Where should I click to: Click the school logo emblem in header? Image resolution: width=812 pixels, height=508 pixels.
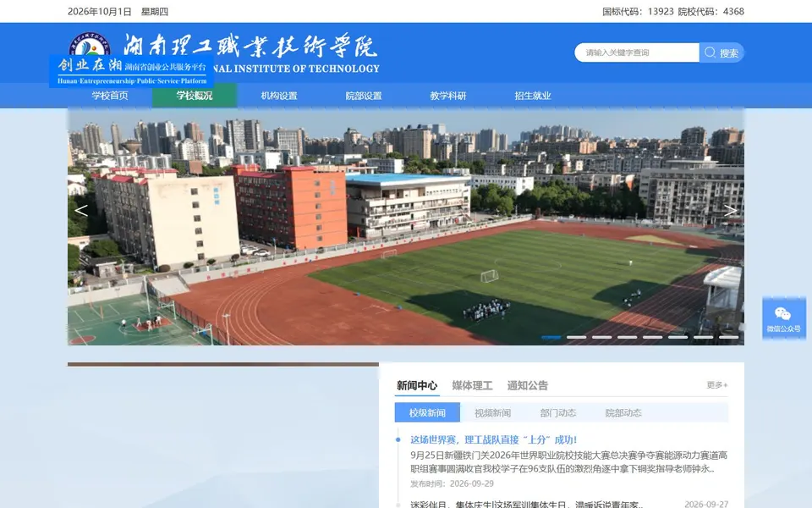pyautogui.click(x=90, y=43)
